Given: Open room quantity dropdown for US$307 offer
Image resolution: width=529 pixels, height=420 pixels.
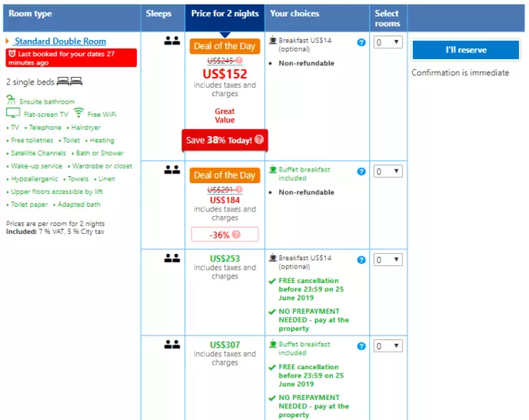Looking at the screenshot, I should coord(388,346).
